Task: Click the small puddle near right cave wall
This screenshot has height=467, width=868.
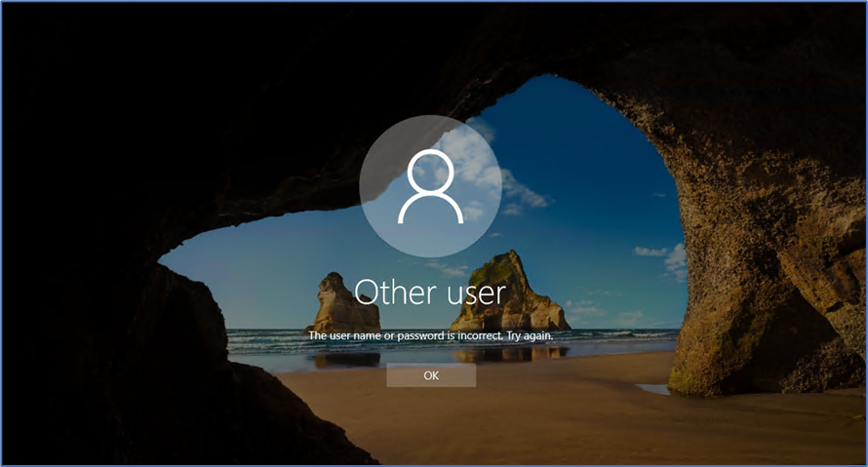Action: (653, 388)
